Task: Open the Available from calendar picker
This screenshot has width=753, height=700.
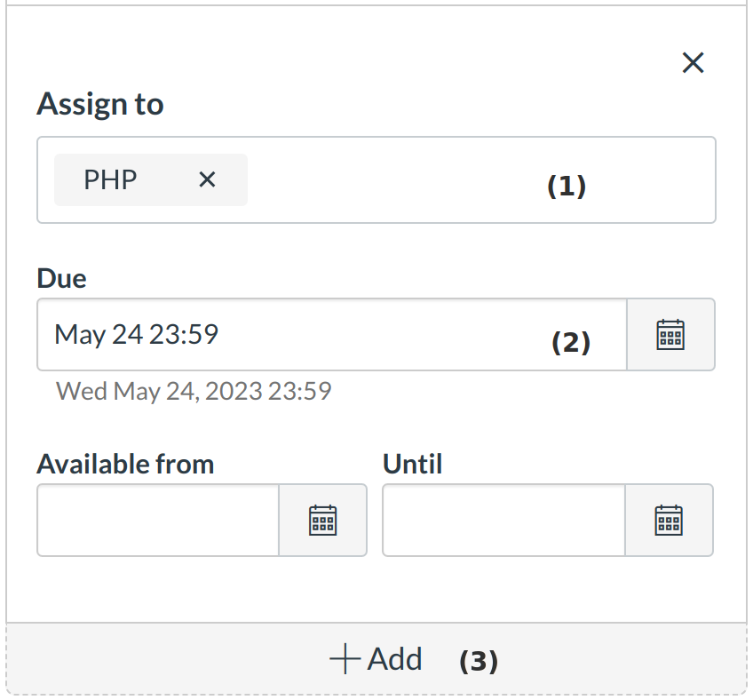Action: pos(322,520)
